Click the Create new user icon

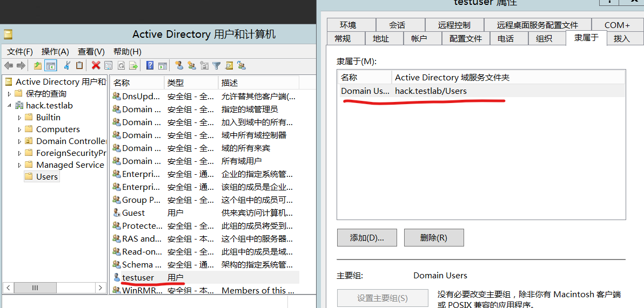(x=179, y=66)
